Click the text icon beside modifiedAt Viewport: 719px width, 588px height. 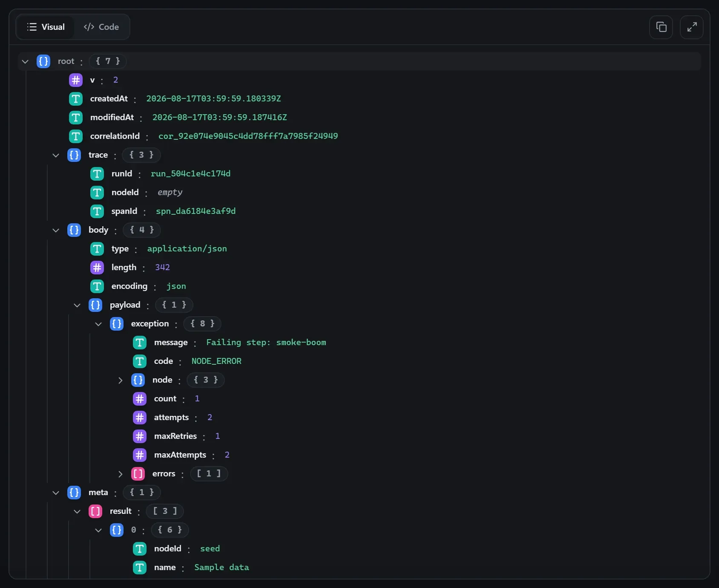[76, 118]
